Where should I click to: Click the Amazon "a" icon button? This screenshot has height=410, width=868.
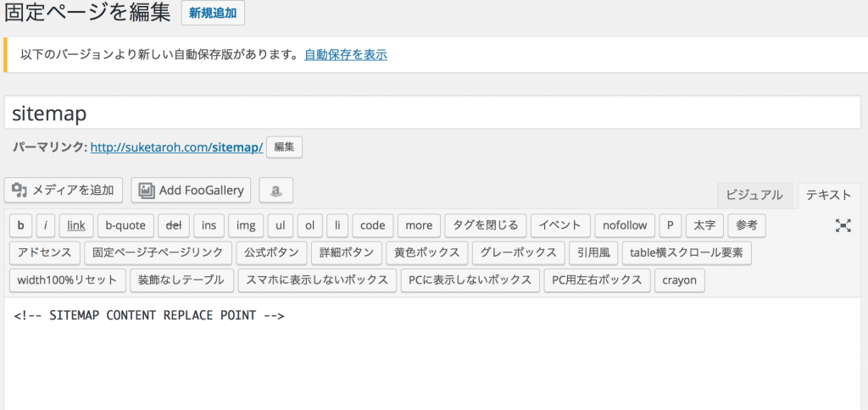275,191
